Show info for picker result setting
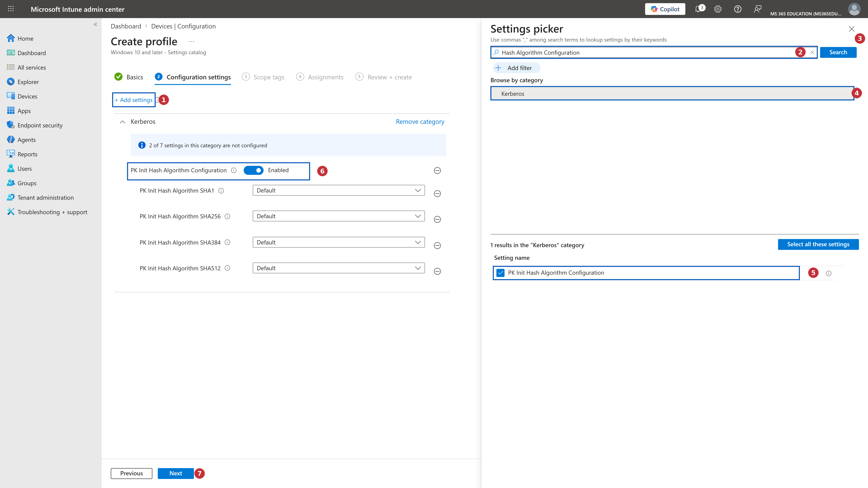 pos(829,274)
